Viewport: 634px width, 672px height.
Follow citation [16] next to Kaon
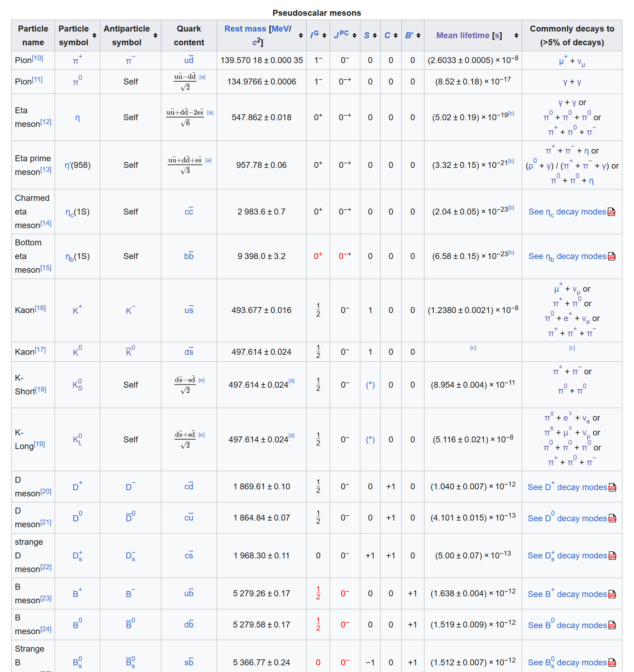(x=40, y=308)
